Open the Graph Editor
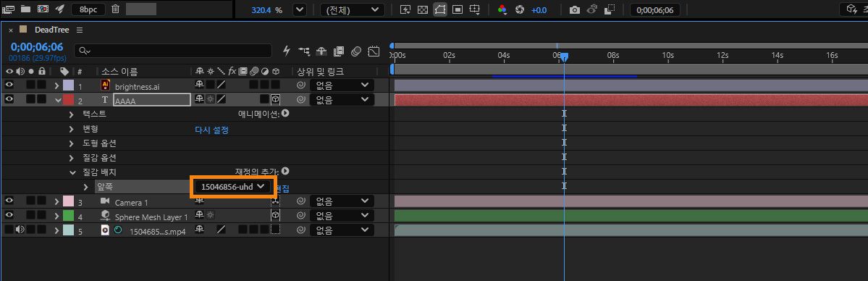Screen dimensions: 868x281 (x=374, y=51)
